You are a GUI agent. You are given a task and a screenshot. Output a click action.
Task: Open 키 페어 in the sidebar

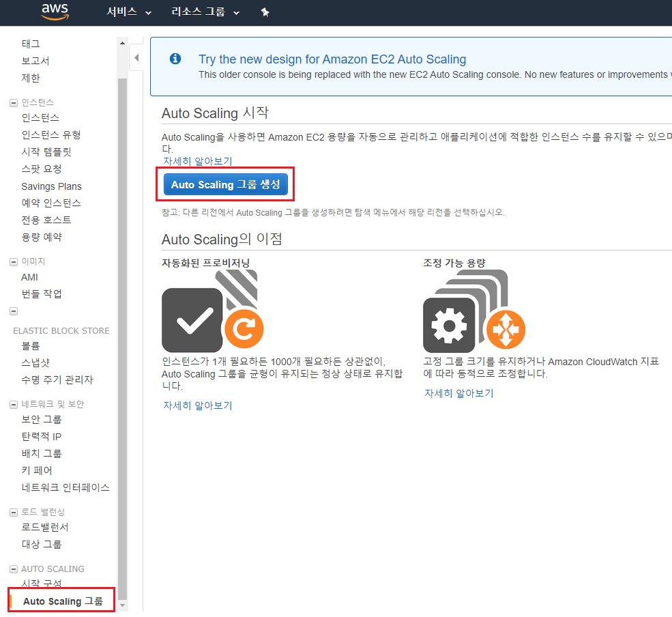[x=37, y=471]
